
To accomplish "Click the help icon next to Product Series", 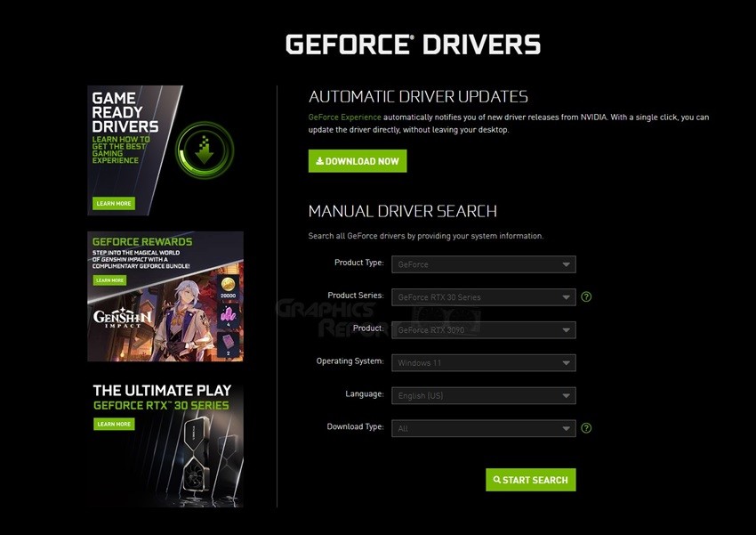I will [x=586, y=296].
